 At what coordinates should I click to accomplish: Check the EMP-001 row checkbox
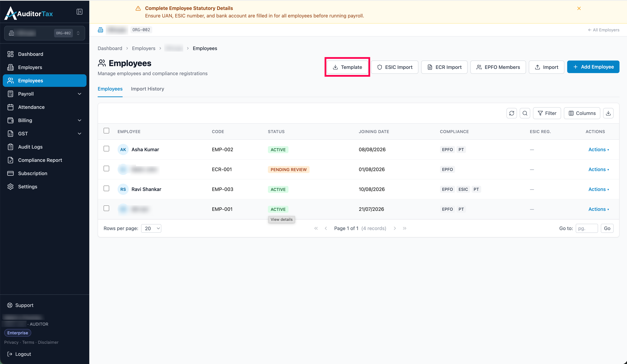tap(106, 208)
